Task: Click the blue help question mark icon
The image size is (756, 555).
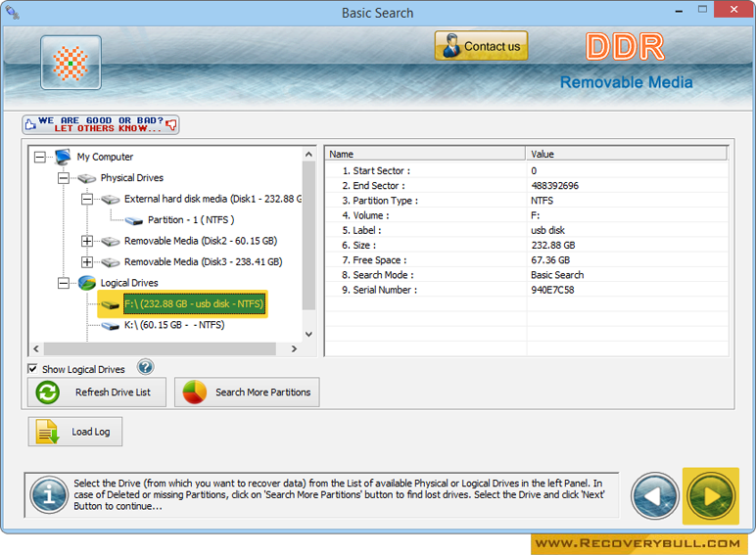Action: coord(145,367)
